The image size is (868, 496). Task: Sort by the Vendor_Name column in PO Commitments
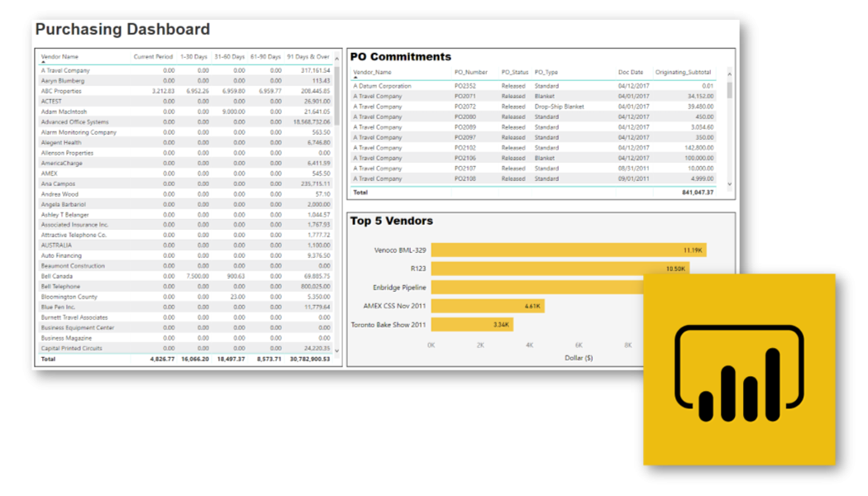point(372,72)
